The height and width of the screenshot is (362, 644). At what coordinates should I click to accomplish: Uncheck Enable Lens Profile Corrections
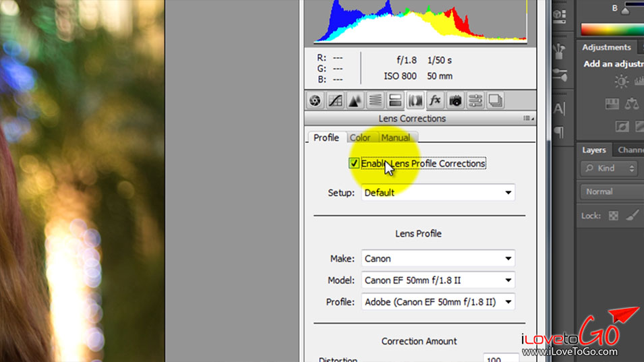pos(353,163)
